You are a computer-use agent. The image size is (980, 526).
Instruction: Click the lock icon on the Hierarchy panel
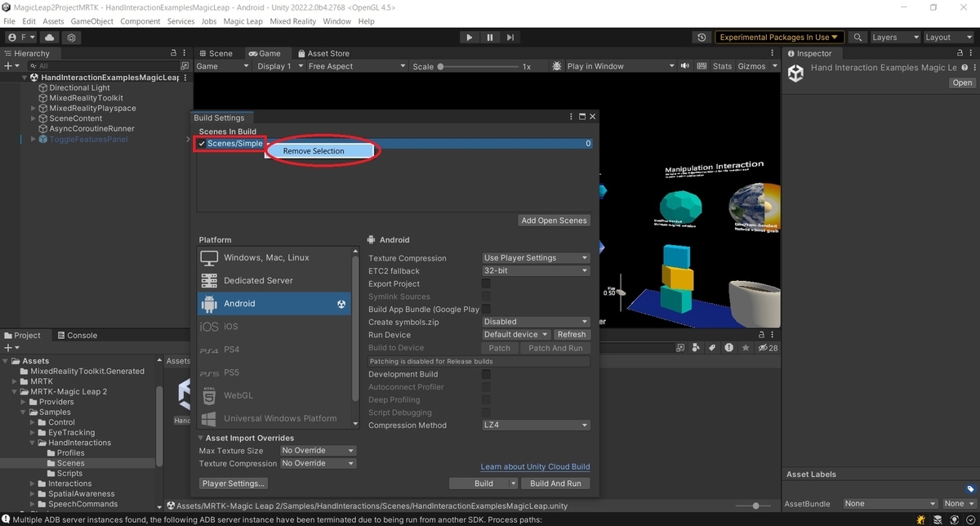coord(174,53)
